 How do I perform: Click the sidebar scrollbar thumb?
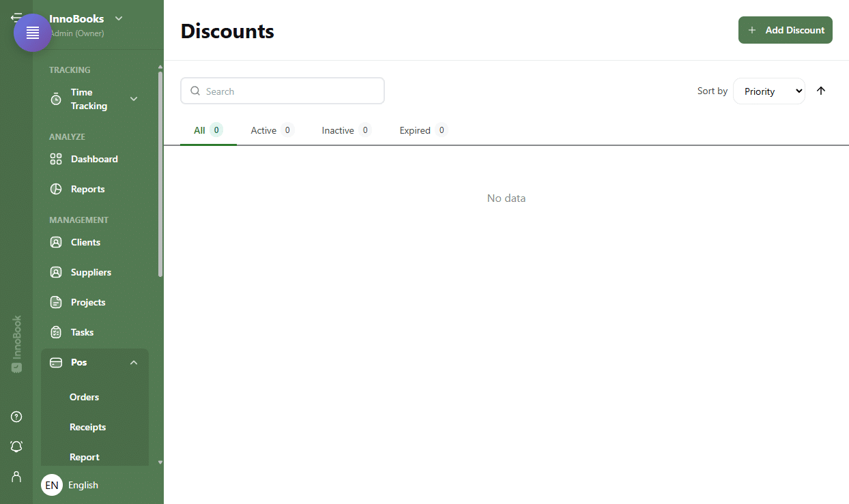pos(160,174)
